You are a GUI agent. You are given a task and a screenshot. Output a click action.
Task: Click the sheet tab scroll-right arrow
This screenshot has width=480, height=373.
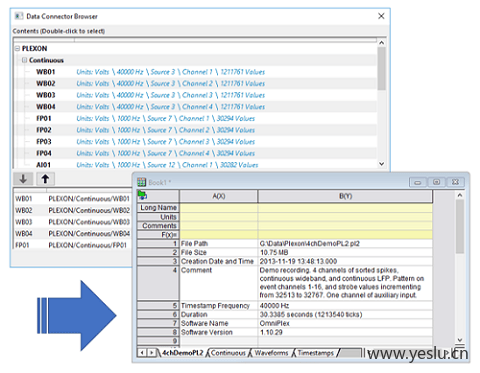151,353
